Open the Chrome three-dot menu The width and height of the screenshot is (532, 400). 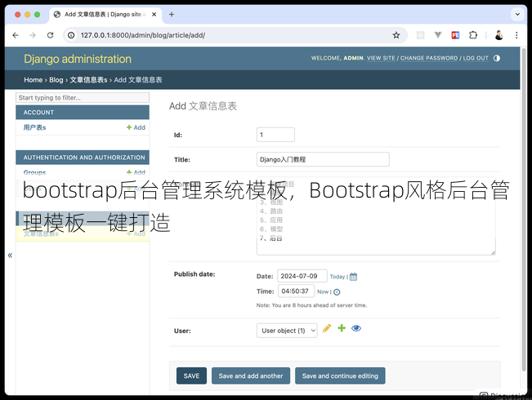point(516,35)
